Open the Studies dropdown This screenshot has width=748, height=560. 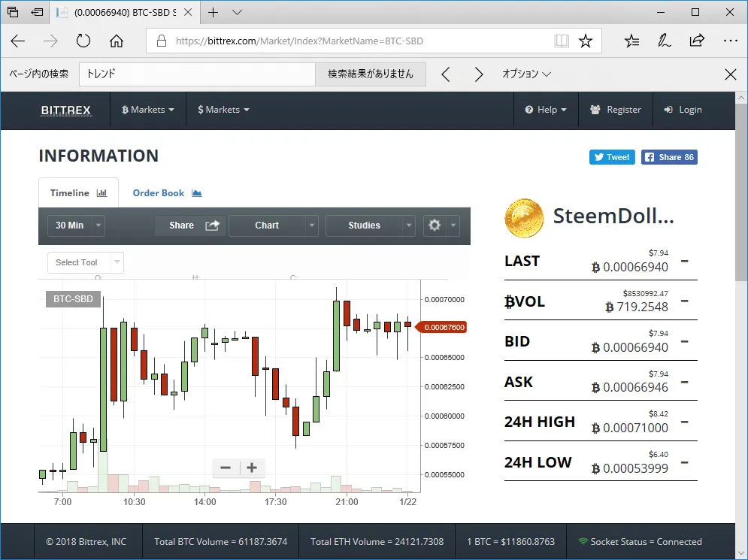tap(371, 226)
